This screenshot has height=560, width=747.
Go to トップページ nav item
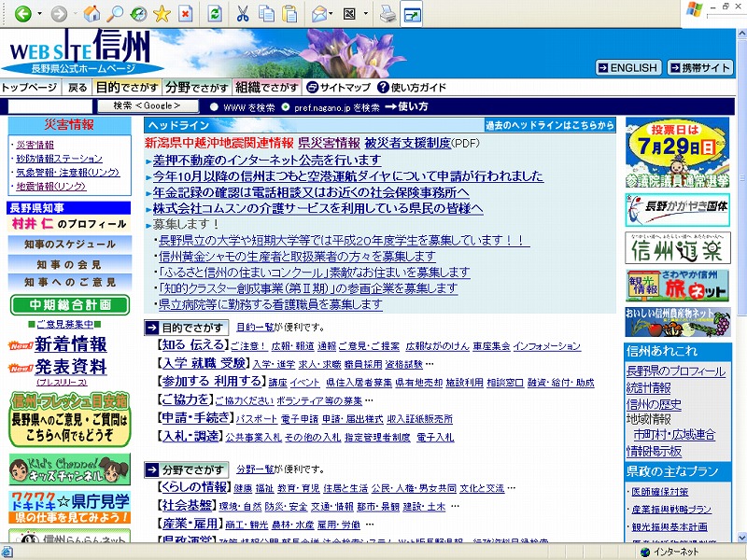click(x=29, y=88)
